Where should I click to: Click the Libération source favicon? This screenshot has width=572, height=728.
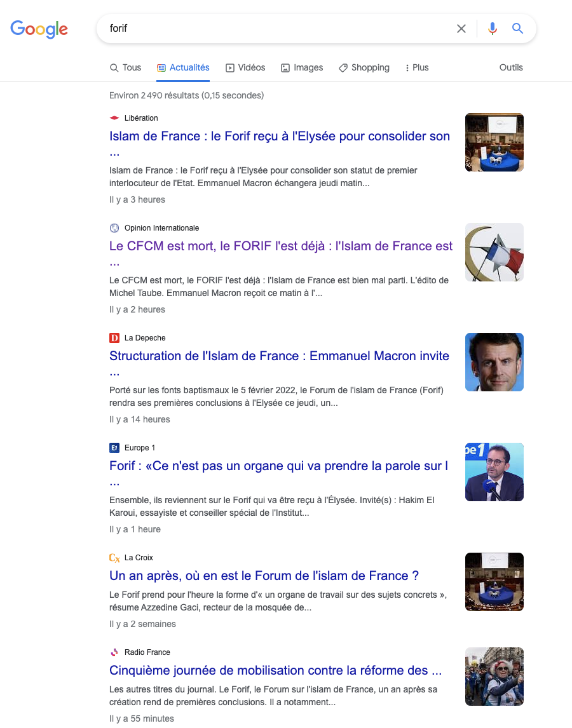pos(114,118)
